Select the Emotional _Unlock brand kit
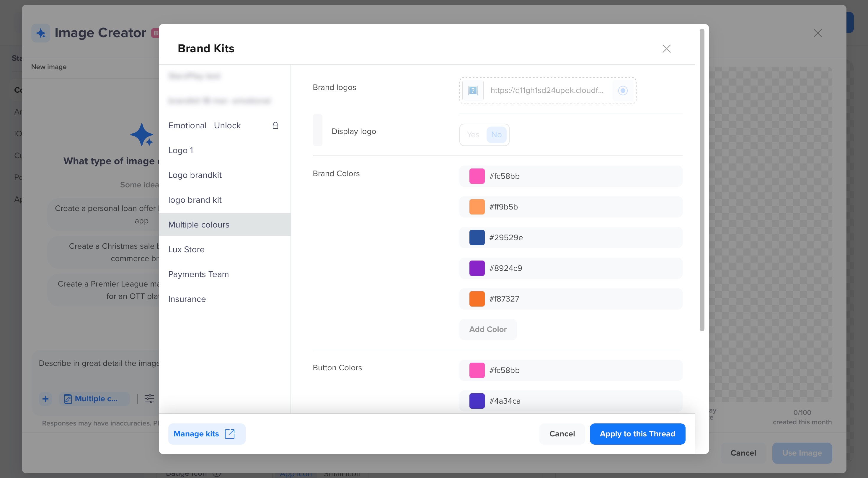Image resolution: width=868 pixels, height=478 pixels. [225, 126]
